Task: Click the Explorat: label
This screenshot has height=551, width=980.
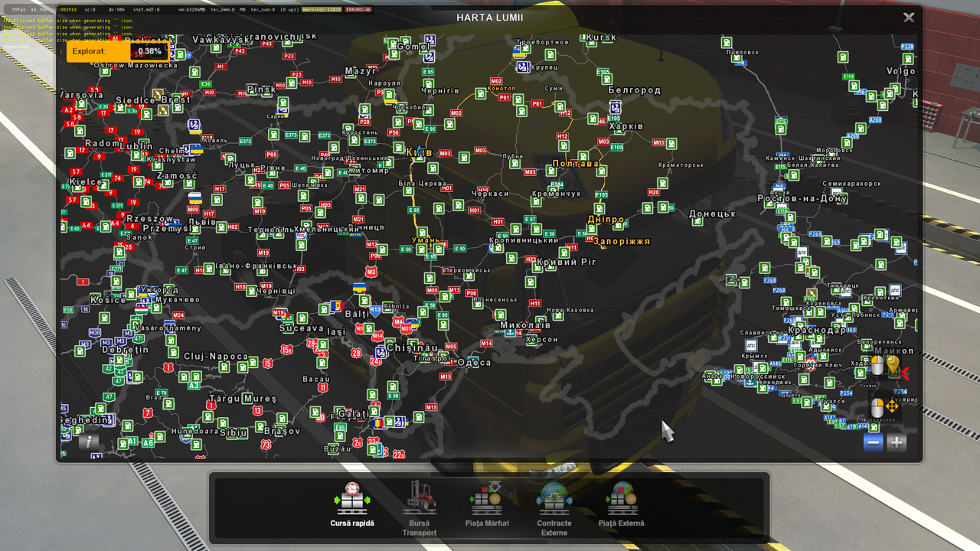Action: (x=90, y=51)
